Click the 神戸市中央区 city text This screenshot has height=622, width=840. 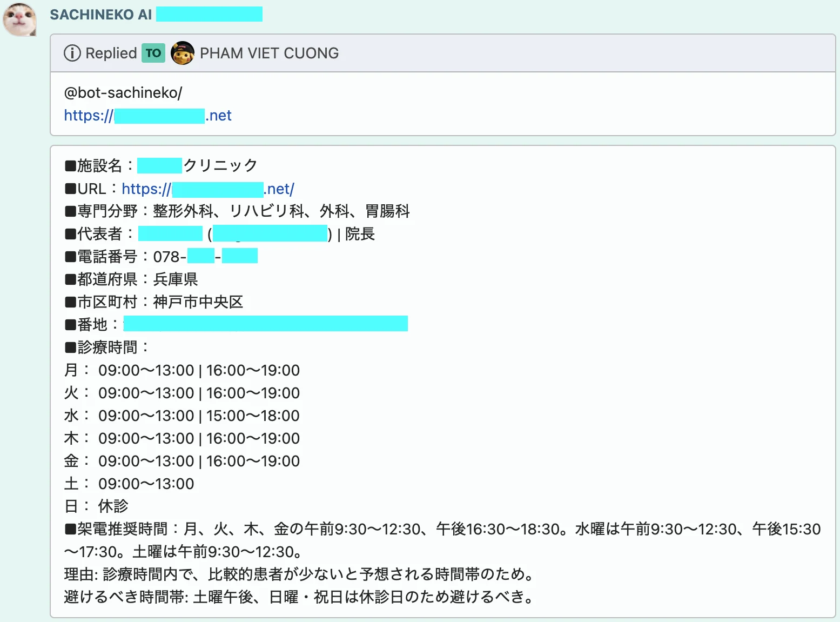point(198,302)
